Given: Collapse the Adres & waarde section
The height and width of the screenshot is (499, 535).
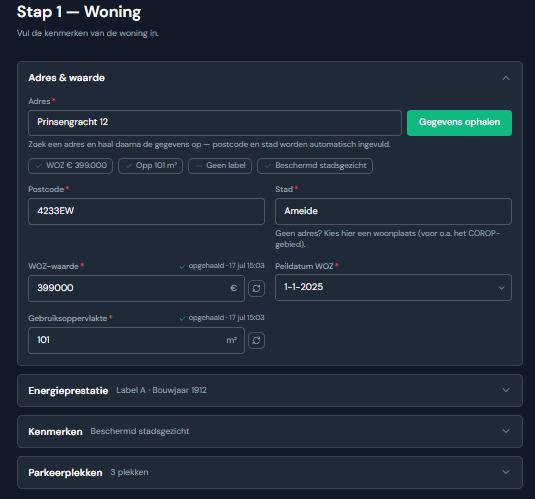Looking at the screenshot, I should 506,78.
